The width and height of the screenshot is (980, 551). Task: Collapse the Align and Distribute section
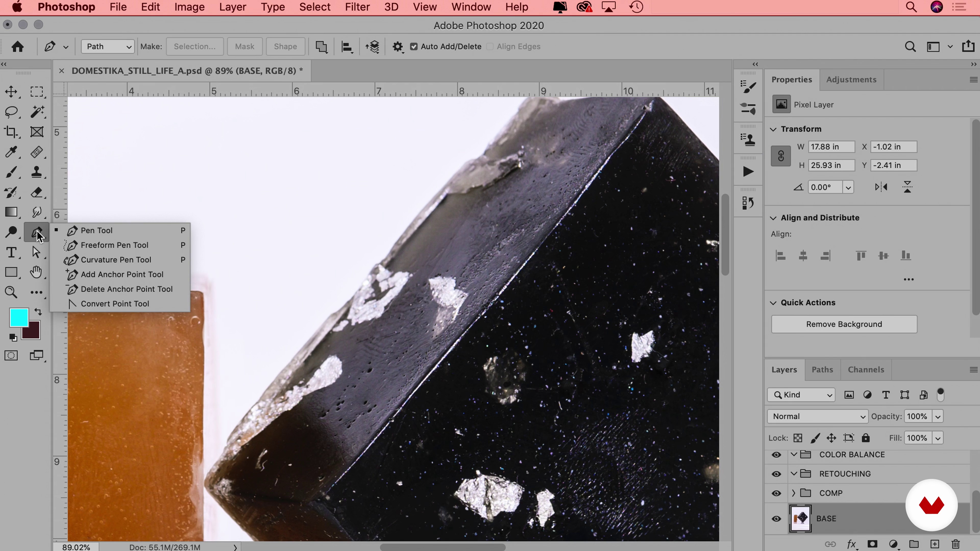click(x=773, y=218)
